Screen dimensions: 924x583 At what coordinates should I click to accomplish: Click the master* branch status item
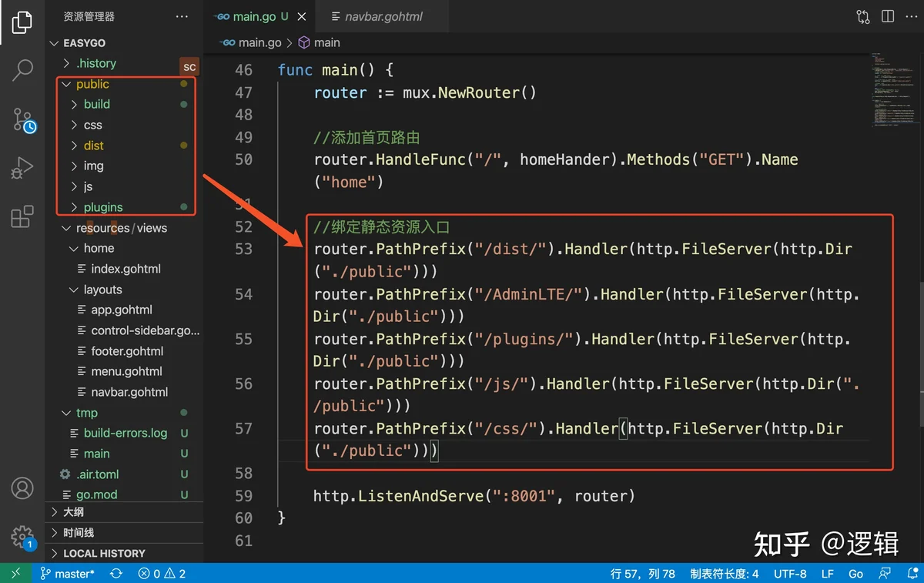[x=67, y=573]
